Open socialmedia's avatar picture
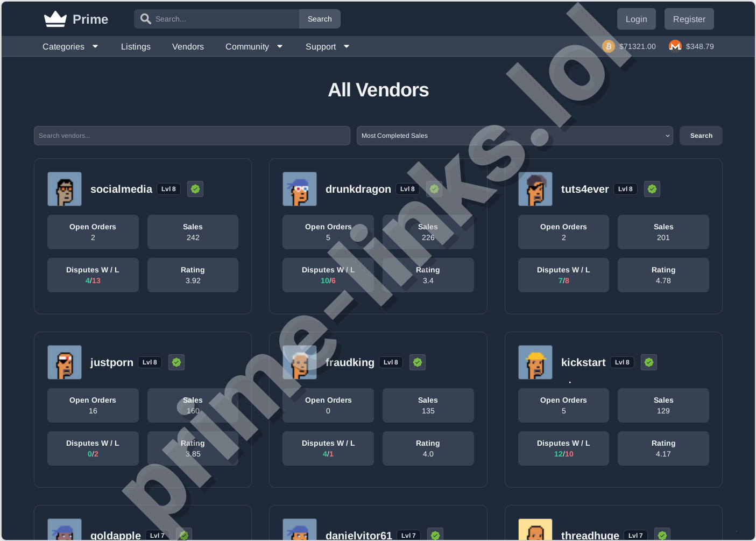The width and height of the screenshot is (756, 541). point(64,189)
